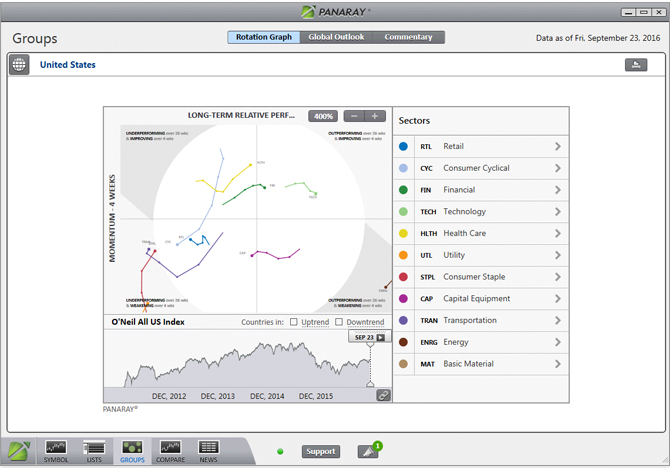670x468 pixels.
Task: Click the Support button
Action: pyautogui.click(x=320, y=451)
